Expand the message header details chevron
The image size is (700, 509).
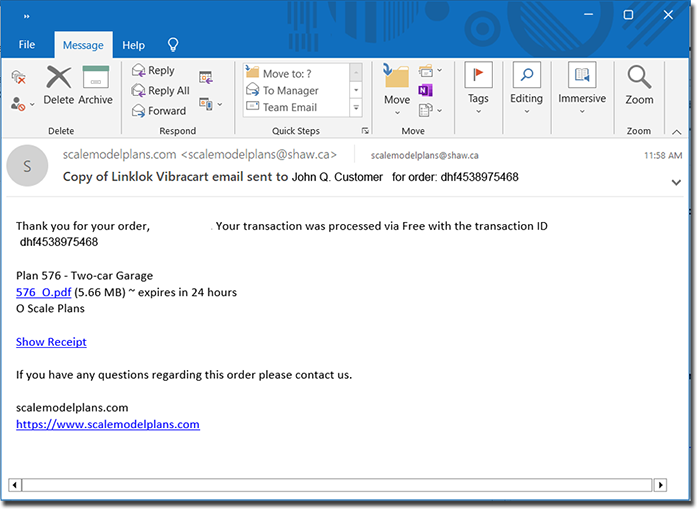(676, 182)
